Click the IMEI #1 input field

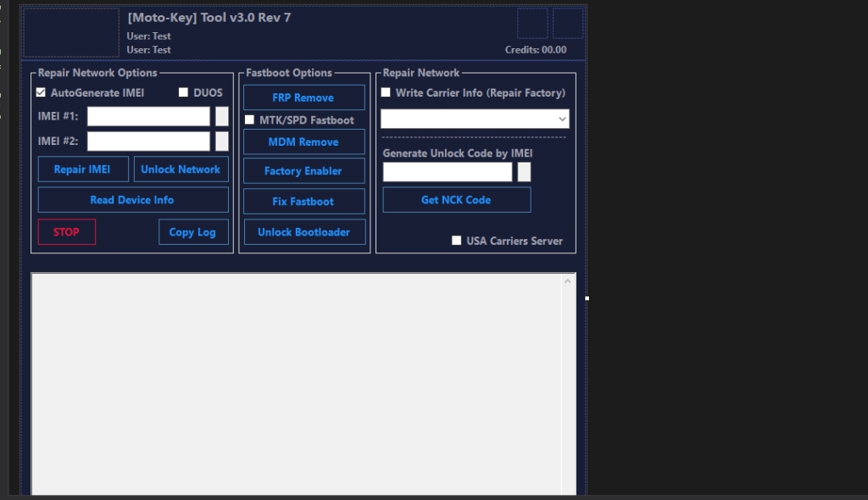click(148, 116)
